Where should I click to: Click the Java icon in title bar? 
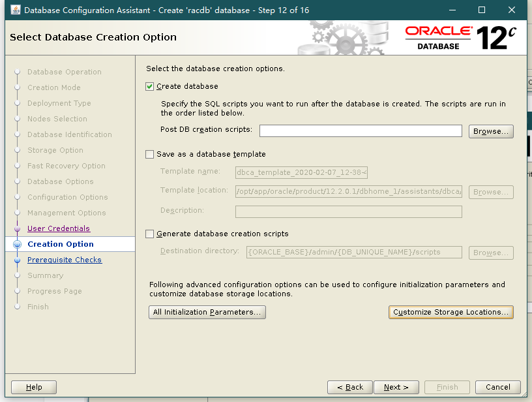pos(15,10)
